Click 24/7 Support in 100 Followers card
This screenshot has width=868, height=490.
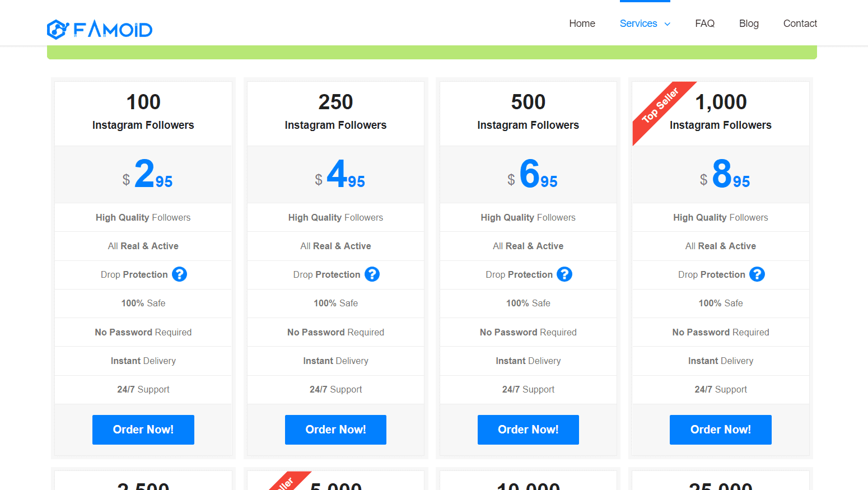pos(143,389)
